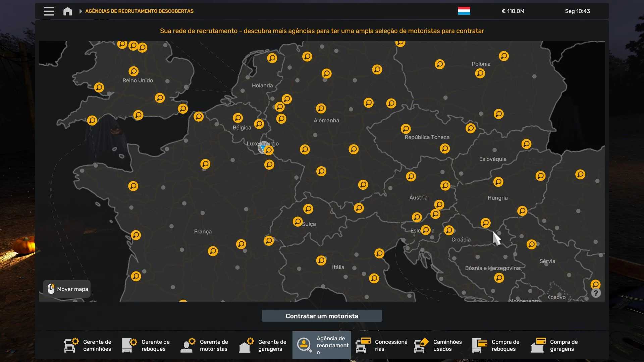Click agency marker above Alemanha label
Viewport: 644px width, 362px height.
pyautogui.click(x=321, y=108)
